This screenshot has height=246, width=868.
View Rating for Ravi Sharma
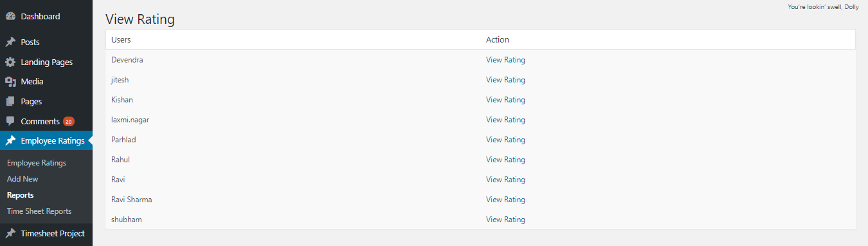pos(505,200)
